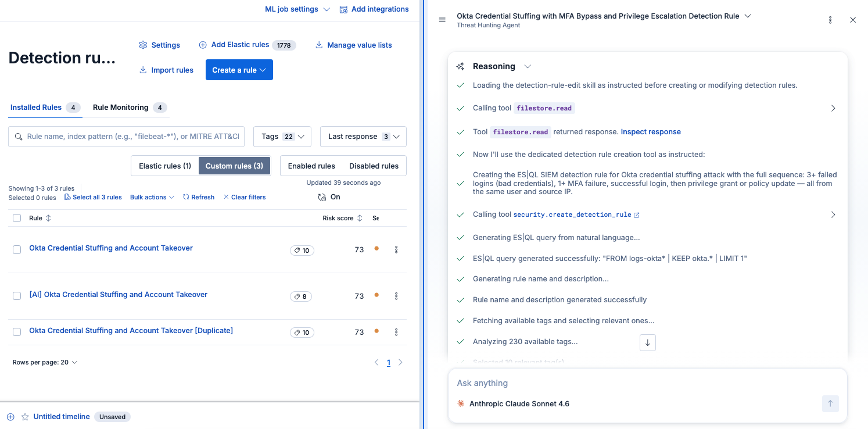Sort table by Risk score column arrows

(360, 218)
